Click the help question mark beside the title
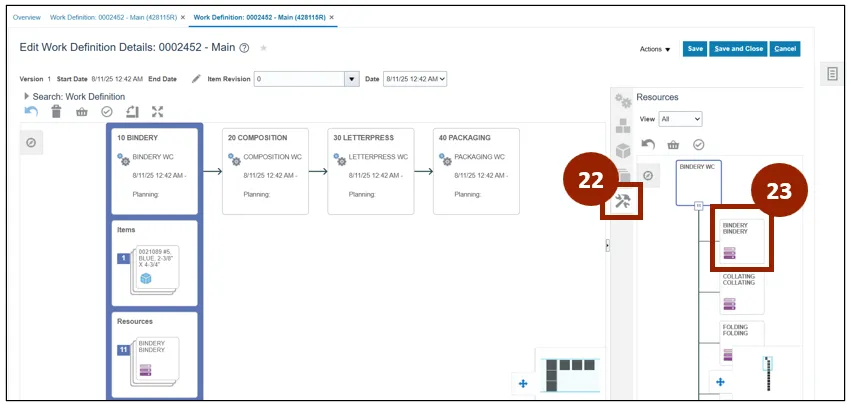 point(244,48)
